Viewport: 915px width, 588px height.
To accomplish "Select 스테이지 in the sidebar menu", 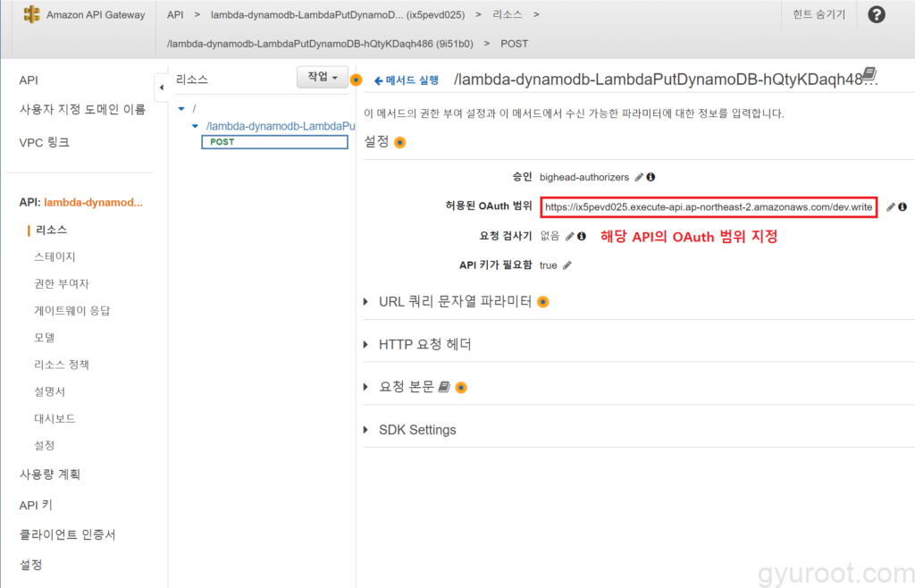I will [x=55, y=257].
